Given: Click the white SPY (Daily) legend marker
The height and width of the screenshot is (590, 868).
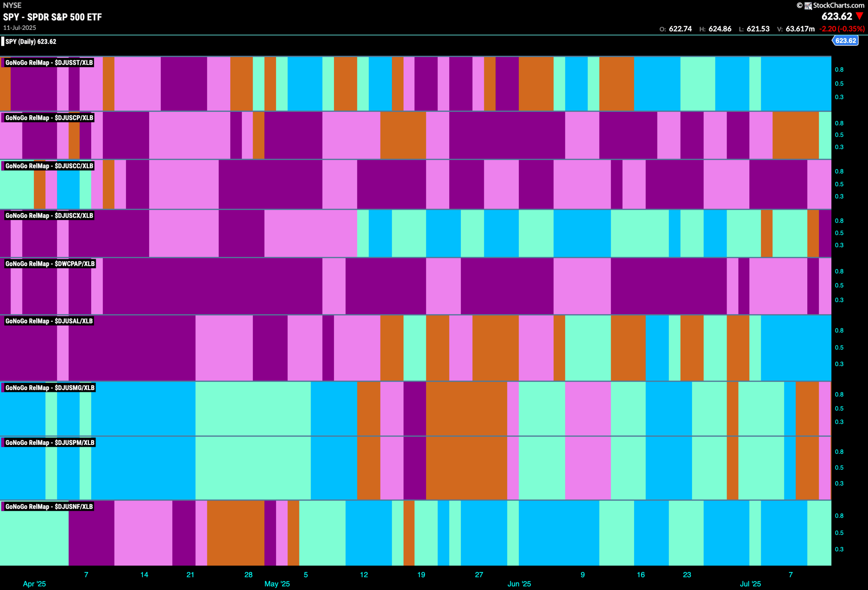Looking at the screenshot, I should pyautogui.click(x=3, y=41).
